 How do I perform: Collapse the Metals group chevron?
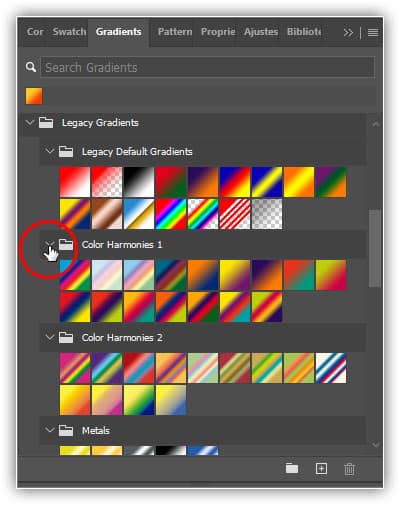tap(50, 430)
